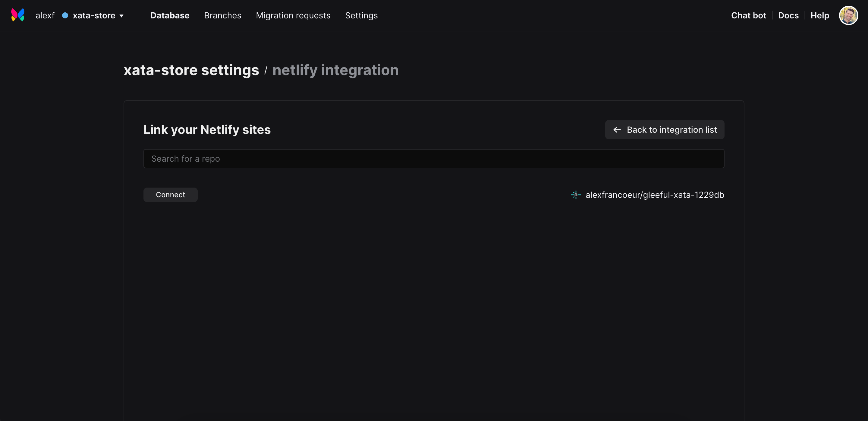Open the xata-store database selector

94,15
